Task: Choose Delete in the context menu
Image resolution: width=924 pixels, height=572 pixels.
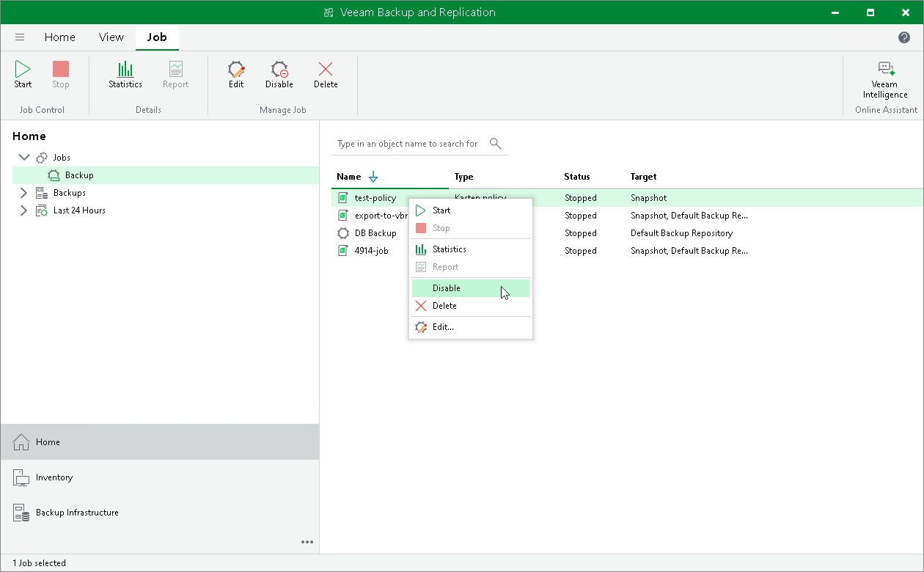Action: point(471,306)
